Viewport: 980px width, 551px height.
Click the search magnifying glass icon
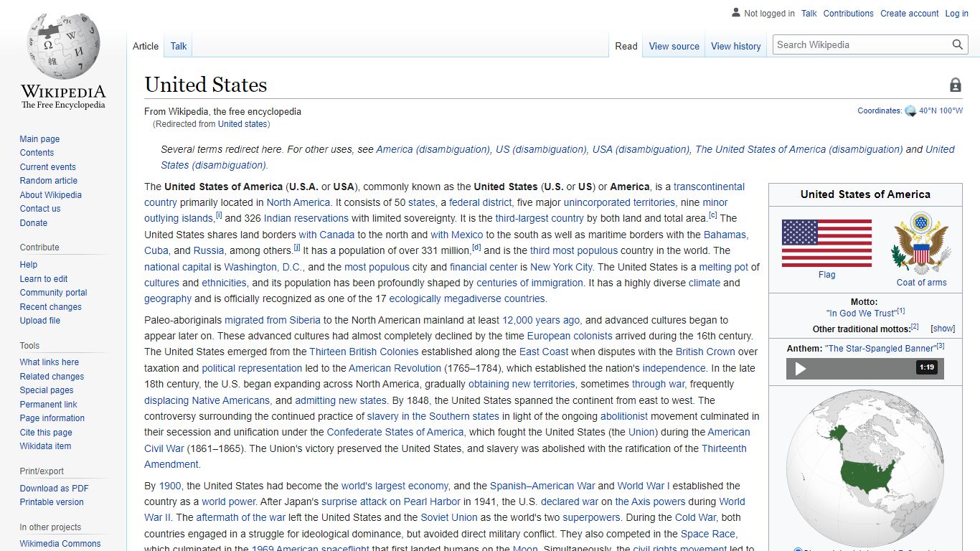[x=957, y=44]
